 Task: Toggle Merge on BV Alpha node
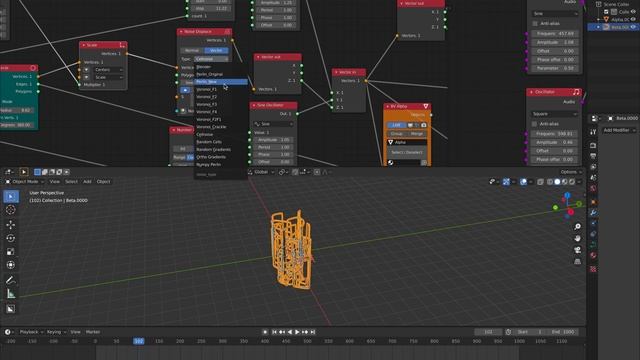[x=417, y=134]
